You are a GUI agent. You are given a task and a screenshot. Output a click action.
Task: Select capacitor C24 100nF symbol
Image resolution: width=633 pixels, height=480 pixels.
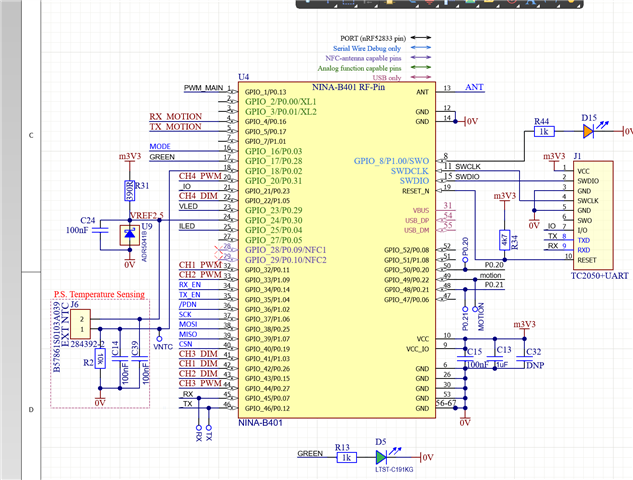pos(100,231)
